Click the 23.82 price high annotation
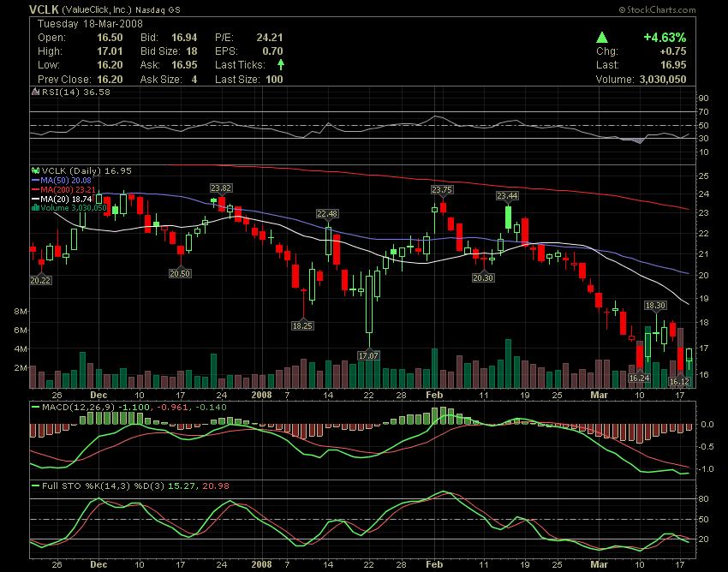 tap(221, 188)
